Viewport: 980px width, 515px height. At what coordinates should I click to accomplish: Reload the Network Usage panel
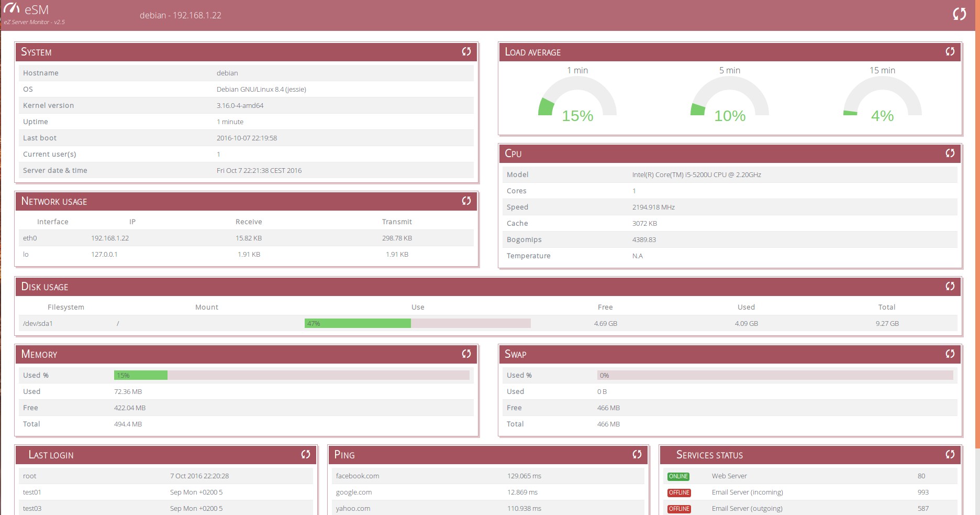pyautogui.click(x=466, y=201)
